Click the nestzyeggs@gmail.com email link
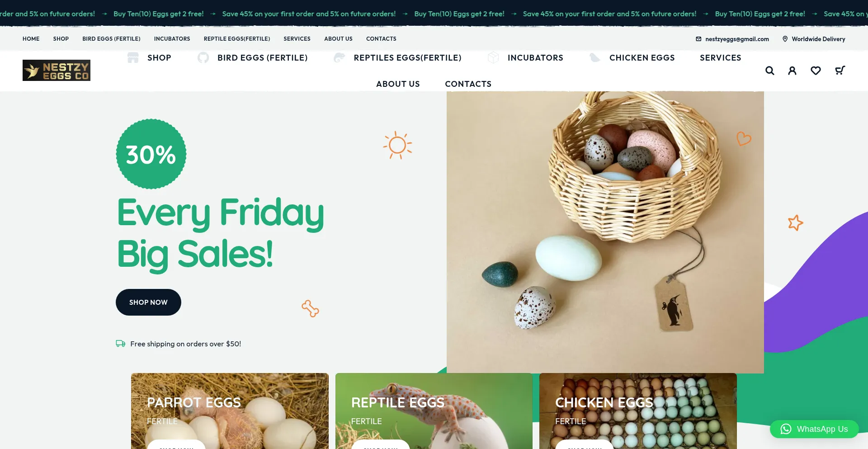The width and height of the screenshot is (868, 449). point(737,39)
